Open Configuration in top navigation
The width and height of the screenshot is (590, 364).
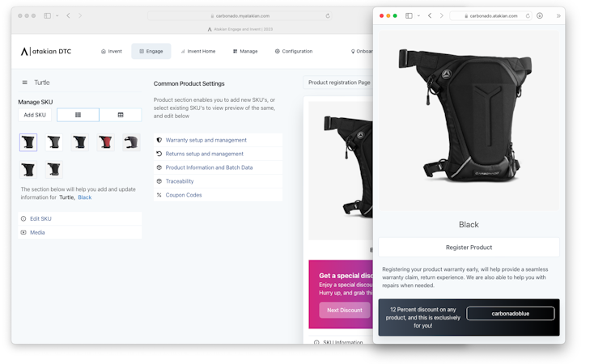(294, 51)
